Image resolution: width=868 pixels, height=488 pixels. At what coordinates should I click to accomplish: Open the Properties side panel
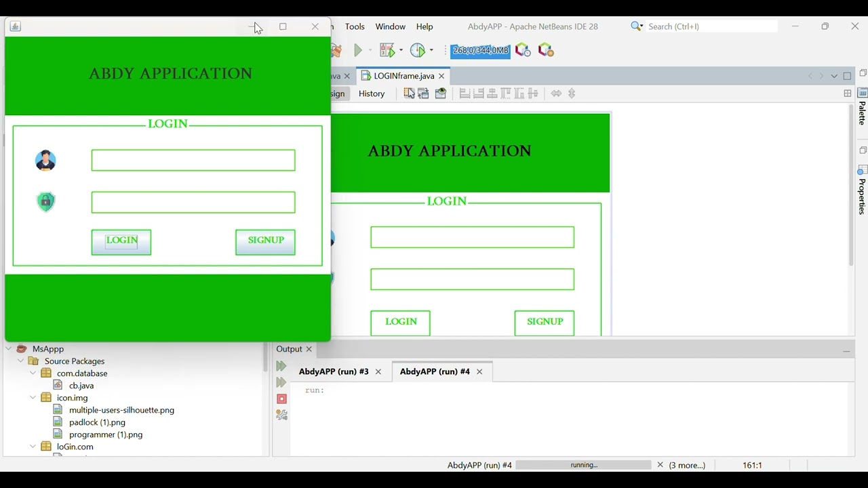click(x=863, y=190)
